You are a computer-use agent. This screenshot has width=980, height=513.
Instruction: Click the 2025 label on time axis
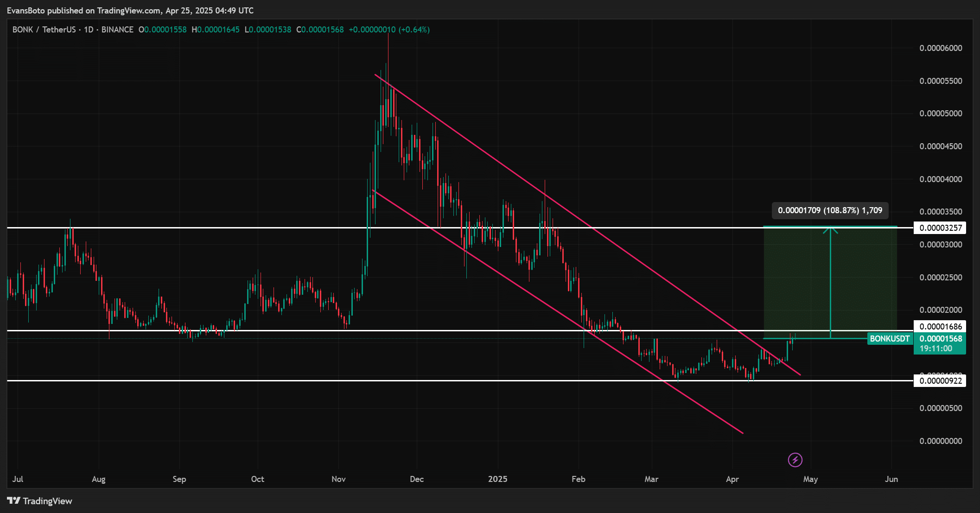point(497,479)
